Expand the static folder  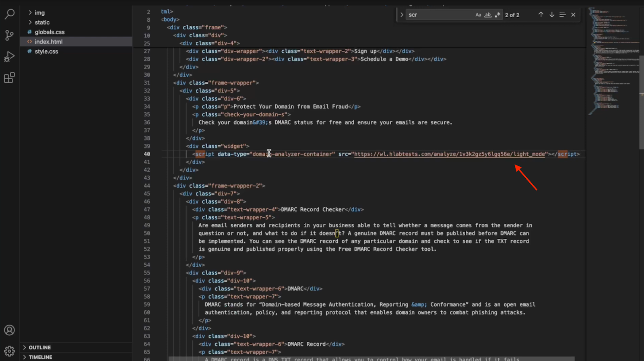click(76, 22)
